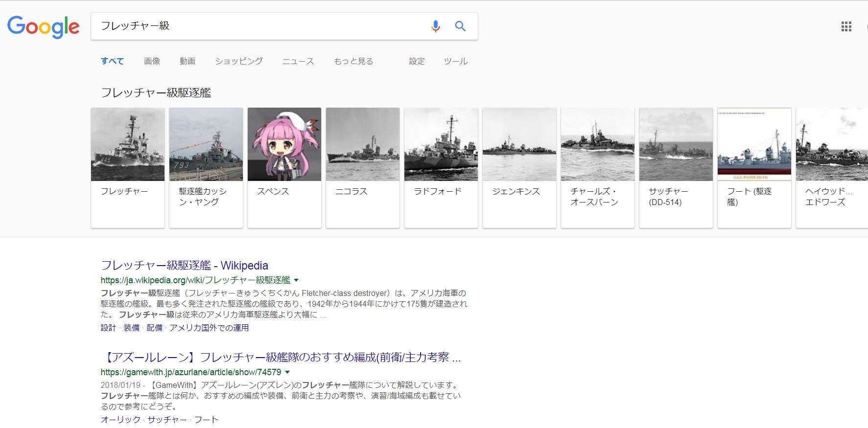
Task: Expand the もっと見る menu
Action: click(353, 61)
